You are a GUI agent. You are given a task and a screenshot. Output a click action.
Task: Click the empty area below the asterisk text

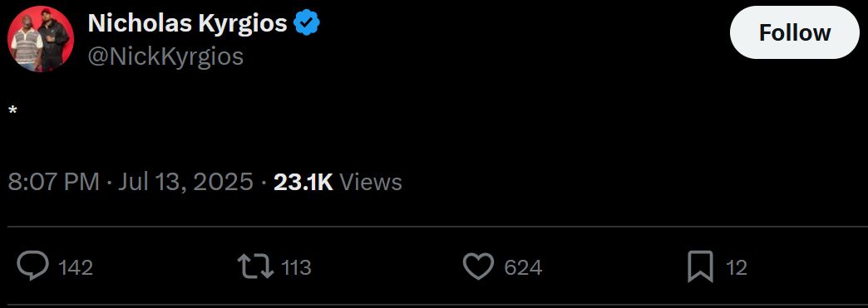pyautogui.click(x=434, y=144)
